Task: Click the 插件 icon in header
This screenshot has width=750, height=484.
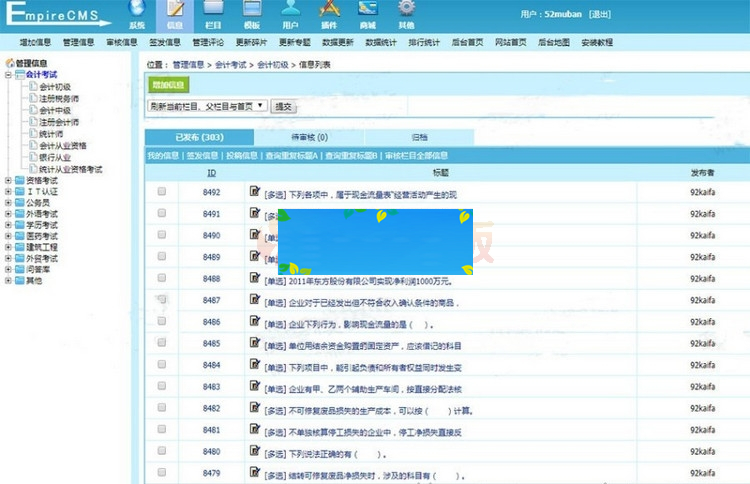Action: 329,14
